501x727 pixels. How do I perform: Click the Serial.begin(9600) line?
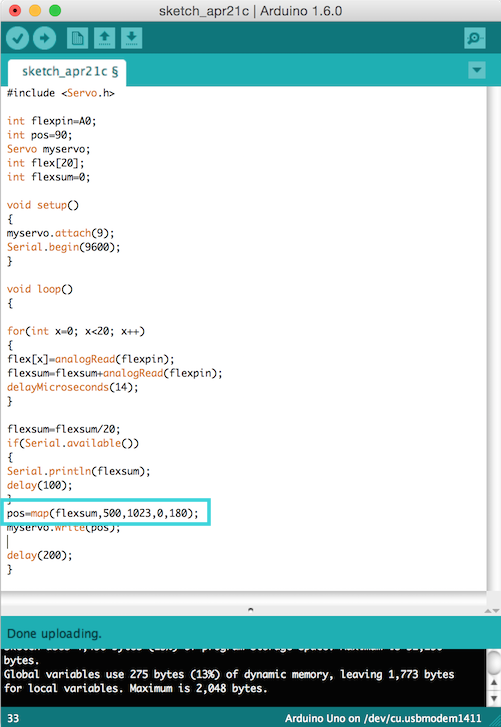tap(63, 247)
